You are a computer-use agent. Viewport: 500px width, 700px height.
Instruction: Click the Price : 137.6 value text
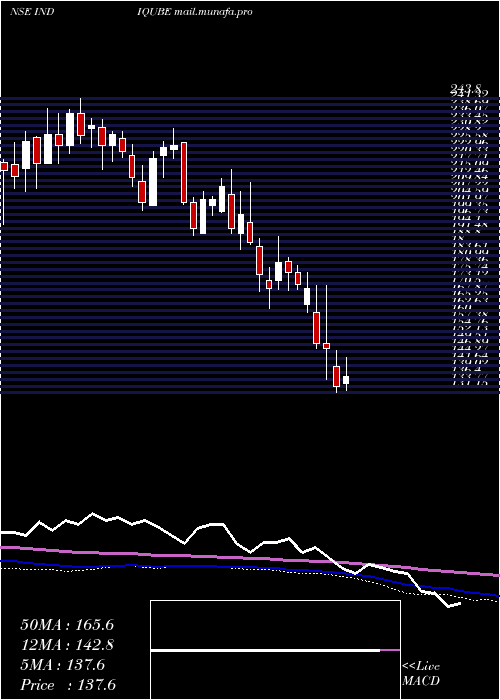[x=68, y=685]
